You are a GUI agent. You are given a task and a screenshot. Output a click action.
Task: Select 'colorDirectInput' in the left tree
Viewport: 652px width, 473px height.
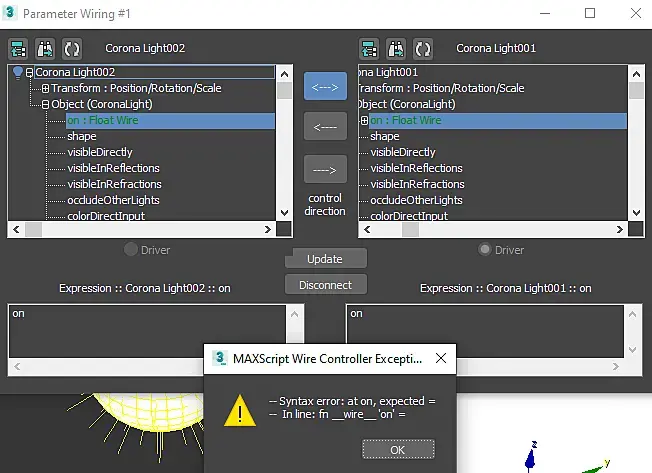(x=106, y=216)
